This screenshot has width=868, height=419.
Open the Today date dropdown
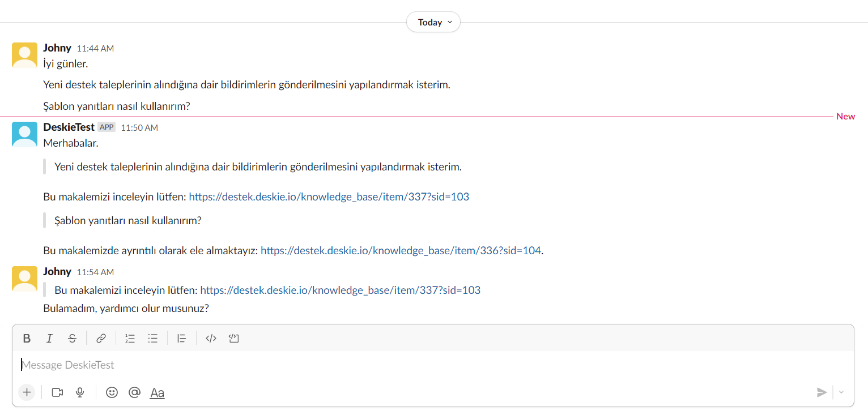click(x=433, y=22)
